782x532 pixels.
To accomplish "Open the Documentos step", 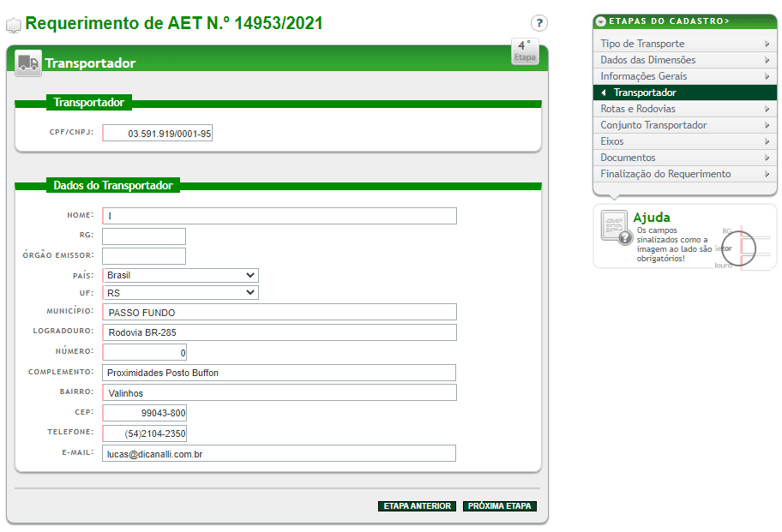I will click(628, 158).
